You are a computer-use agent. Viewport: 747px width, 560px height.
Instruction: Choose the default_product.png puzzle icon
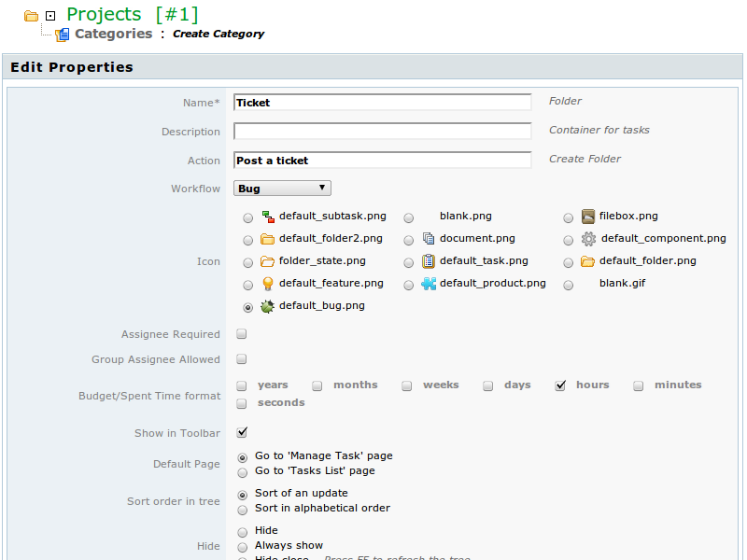(429, 284)
